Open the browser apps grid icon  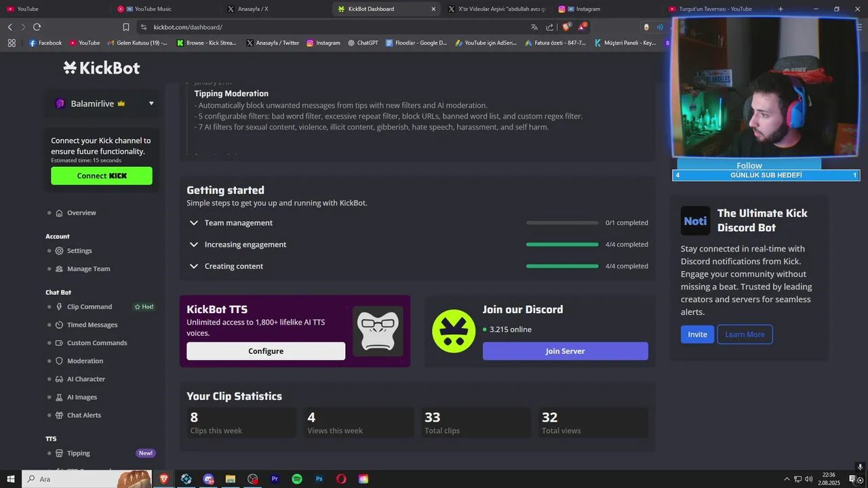point(12,43)
